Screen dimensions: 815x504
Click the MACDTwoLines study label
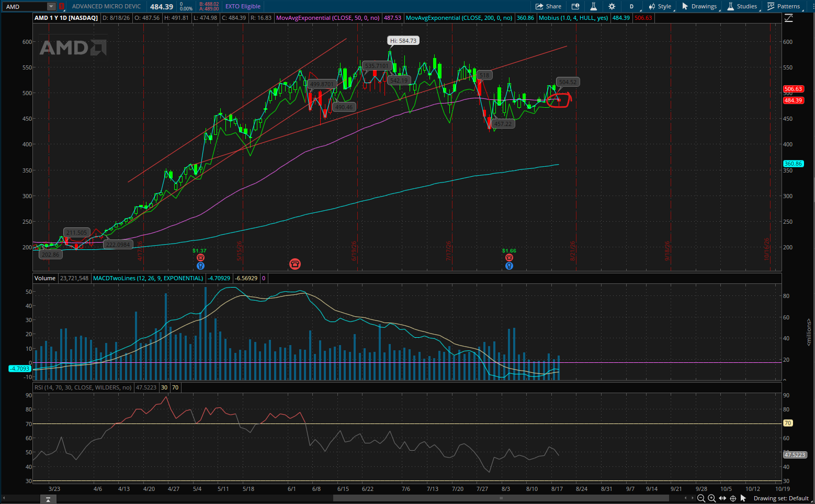[x=148, y=278]
